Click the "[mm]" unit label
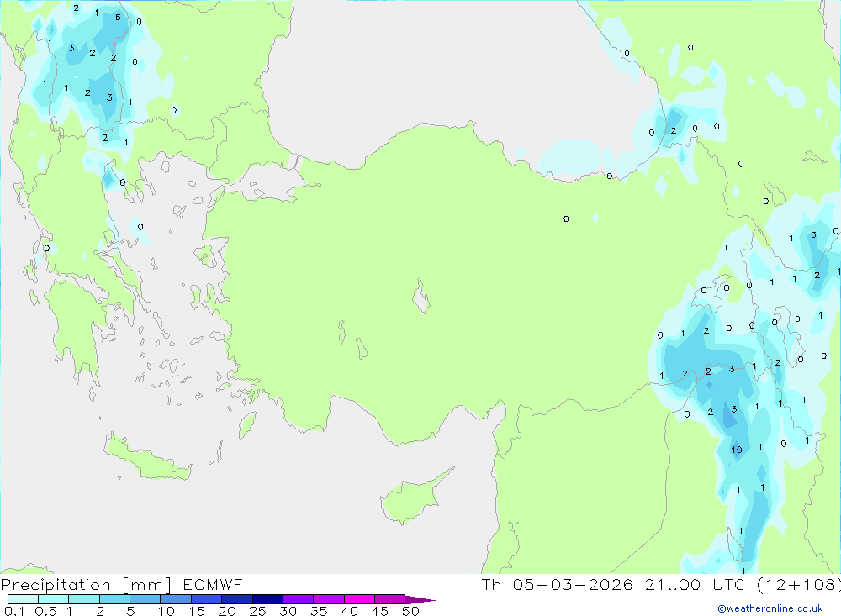The height and width of the screenshot is (616, 841). pos(147,585)
